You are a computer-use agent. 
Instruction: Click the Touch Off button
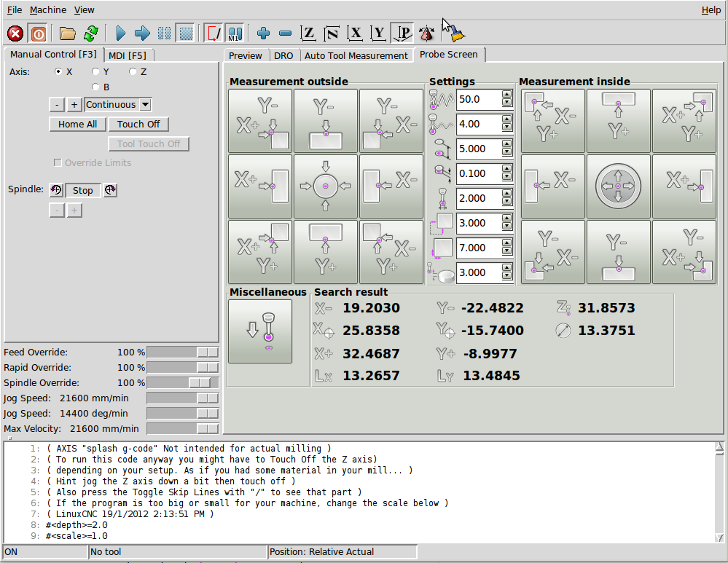138,125
